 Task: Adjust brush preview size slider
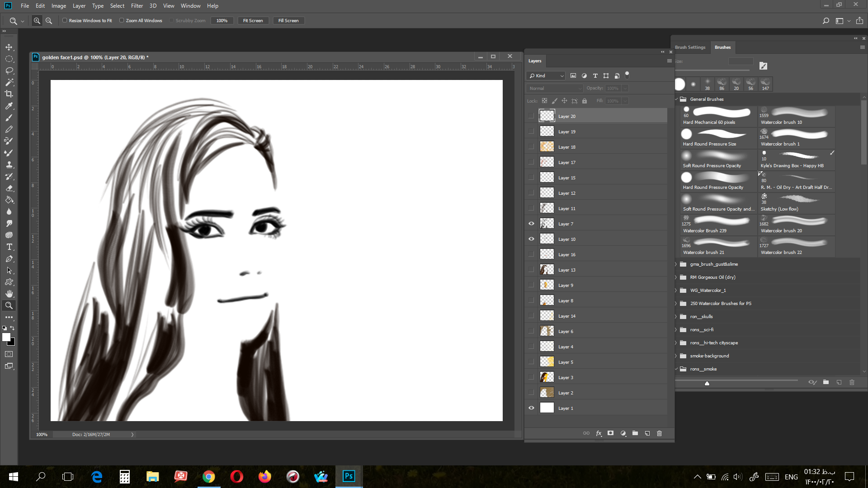pos(707,383)
